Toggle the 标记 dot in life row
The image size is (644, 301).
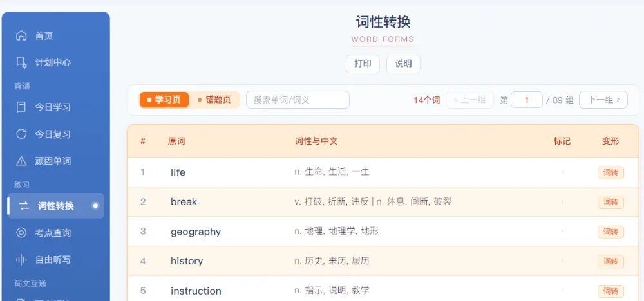point(562,172)
